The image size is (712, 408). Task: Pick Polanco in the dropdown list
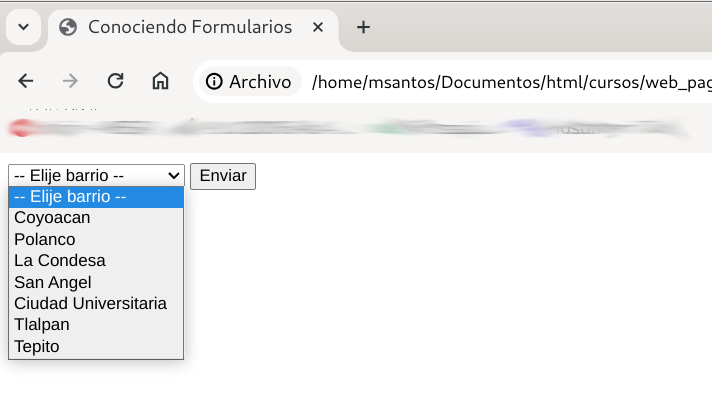point(96,239)
